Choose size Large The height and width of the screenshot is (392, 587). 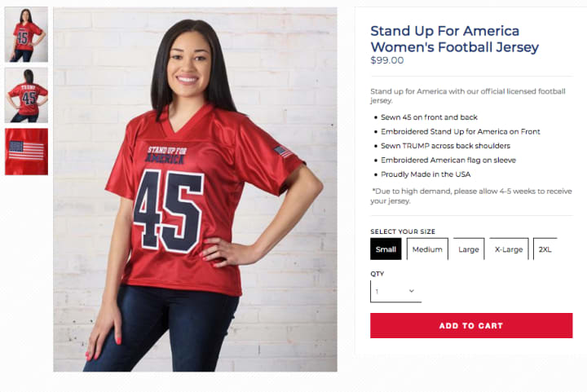[469, 249]
